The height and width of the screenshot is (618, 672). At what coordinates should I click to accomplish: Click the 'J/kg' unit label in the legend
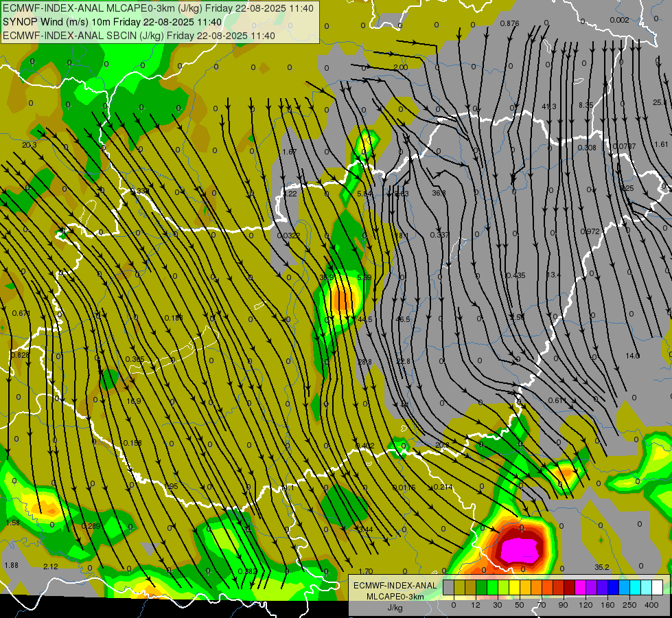(395, 608)
